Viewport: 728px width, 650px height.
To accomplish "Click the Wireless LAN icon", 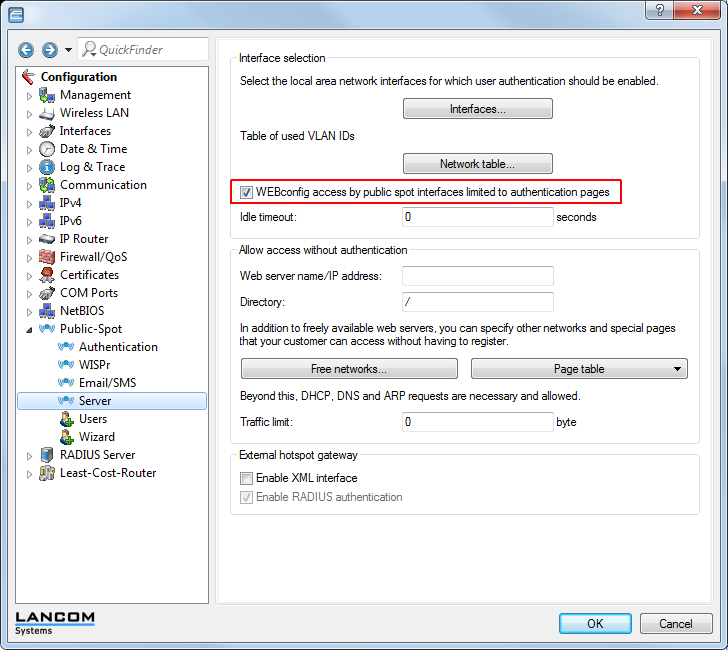I will (x=46, y=113).
